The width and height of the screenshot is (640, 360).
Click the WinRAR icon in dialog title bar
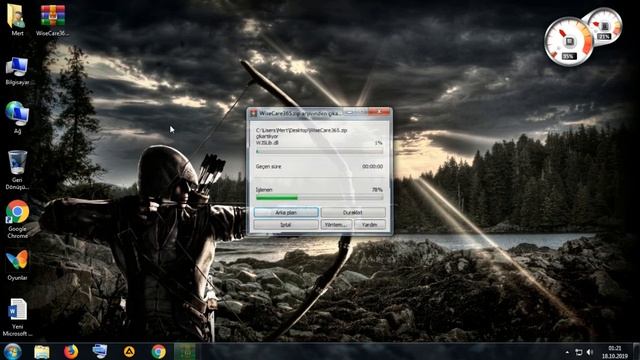[253, 113]
